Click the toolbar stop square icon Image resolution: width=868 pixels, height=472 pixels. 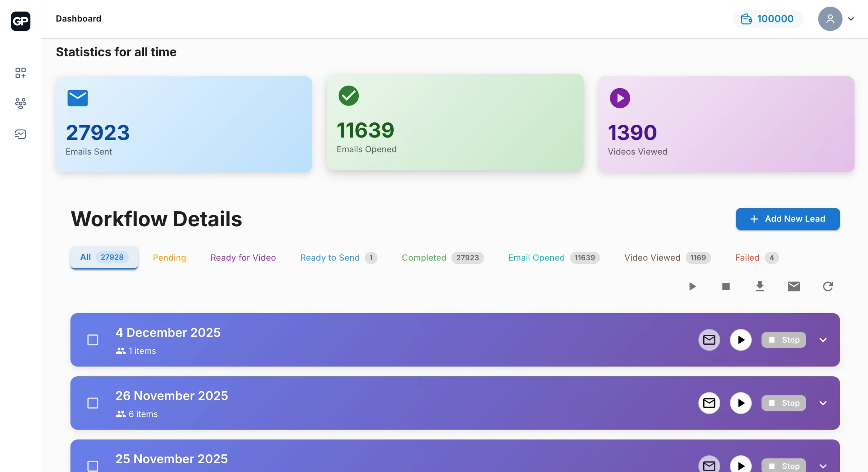point(726,286)
